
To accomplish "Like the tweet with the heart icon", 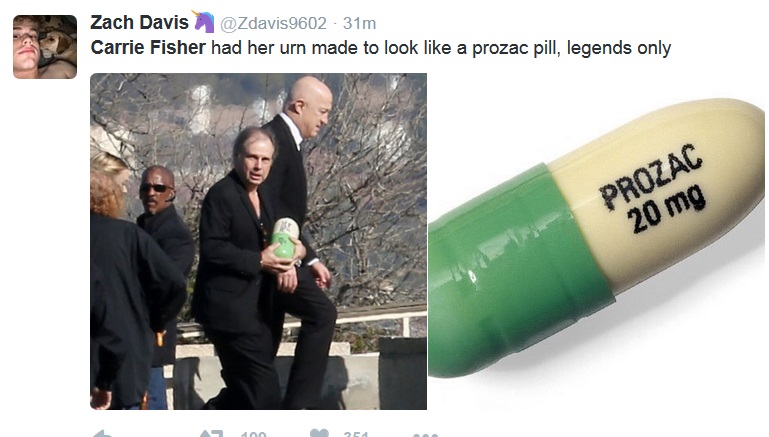I will click(319, 434).
